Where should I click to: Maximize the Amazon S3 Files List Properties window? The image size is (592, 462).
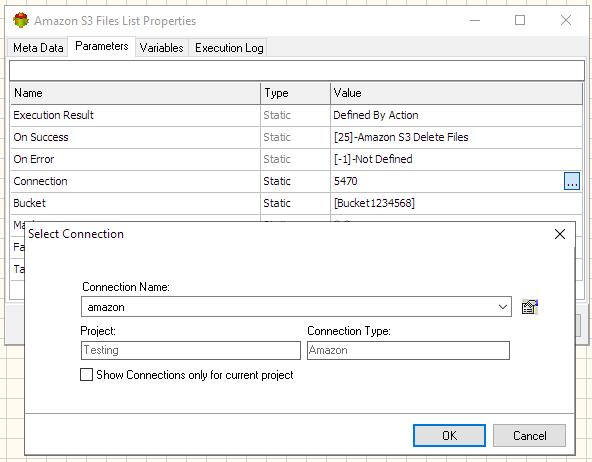[520, 20]
